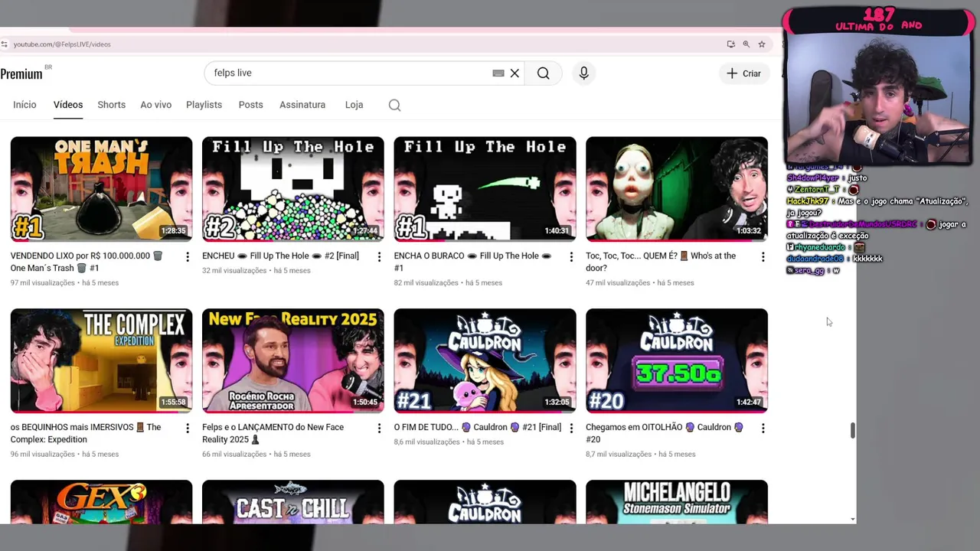The image size is (980, 551).
Task: Open the One Man's Trash #1 thumbnail
Action: coord(101,188)
